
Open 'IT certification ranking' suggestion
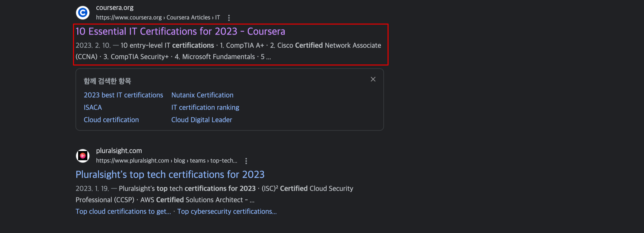click(x=205, y=107)
